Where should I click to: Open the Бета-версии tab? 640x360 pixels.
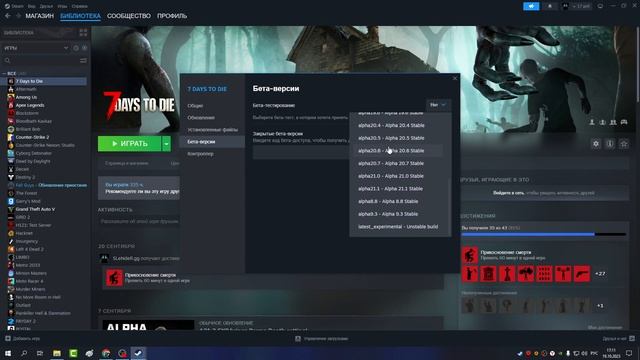point(212,142)
